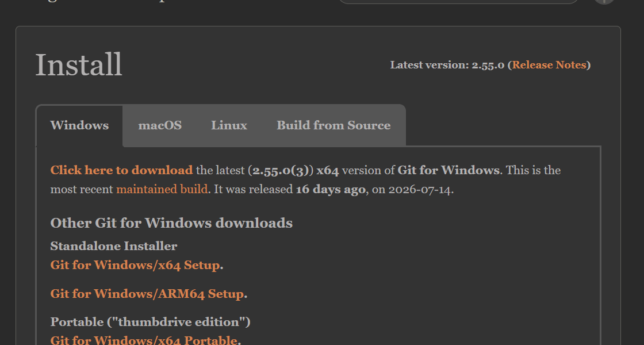Click the '2.55.0(3)' version text
644x345 pixels.
tap(281, 170)
